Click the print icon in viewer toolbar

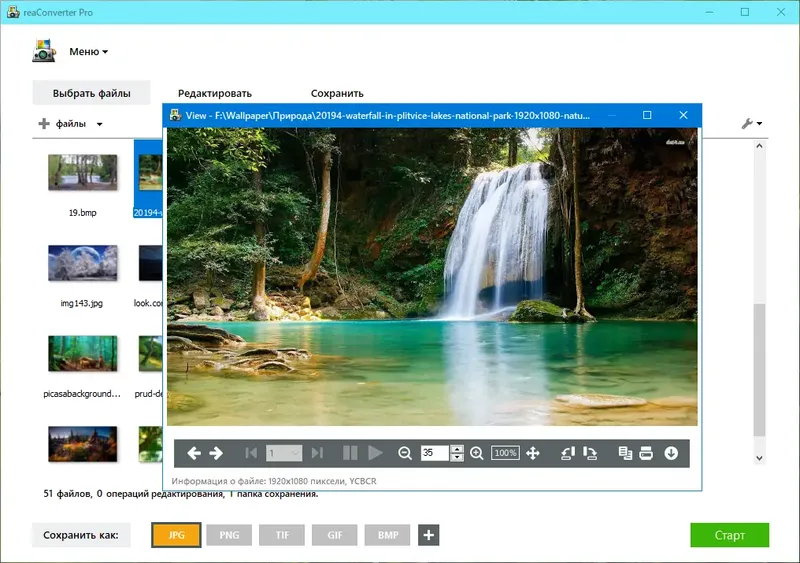click(x=646, y=453)
